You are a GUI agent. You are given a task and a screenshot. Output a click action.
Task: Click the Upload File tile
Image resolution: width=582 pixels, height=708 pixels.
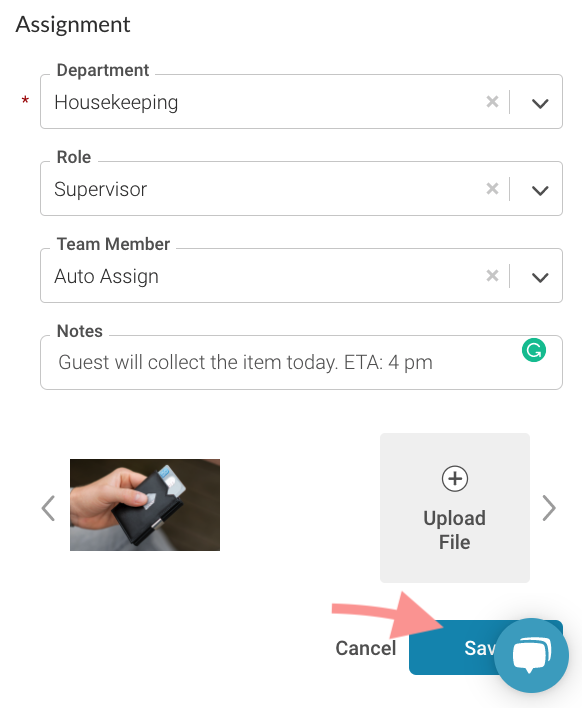[x=455, y=508]
